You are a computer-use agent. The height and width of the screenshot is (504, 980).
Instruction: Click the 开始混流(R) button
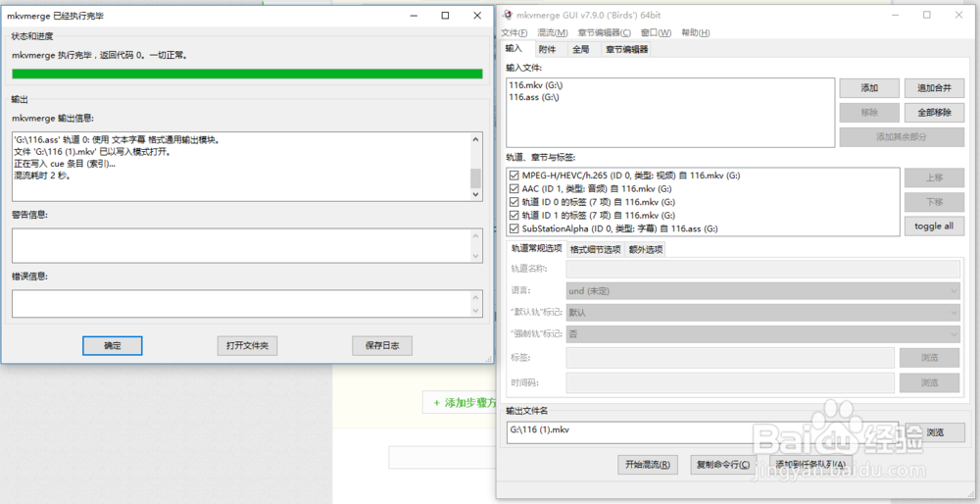pyautogui.click(x=648, y=465)
